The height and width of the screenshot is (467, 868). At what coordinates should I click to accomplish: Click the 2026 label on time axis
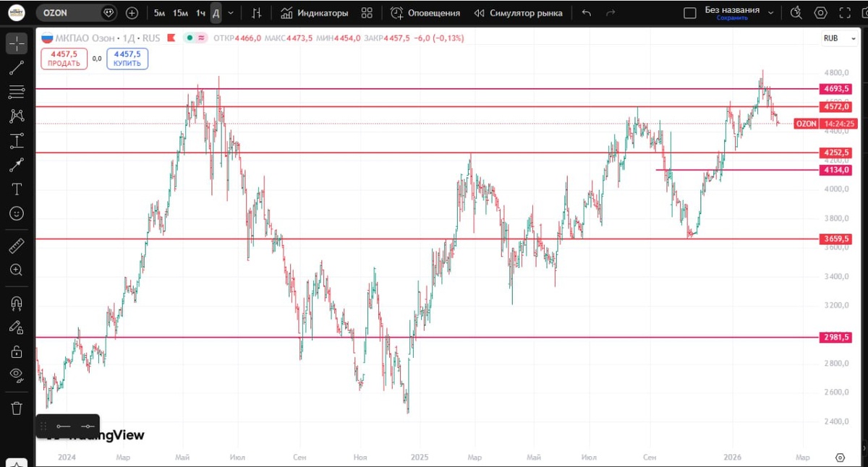[x=732, y=458]
